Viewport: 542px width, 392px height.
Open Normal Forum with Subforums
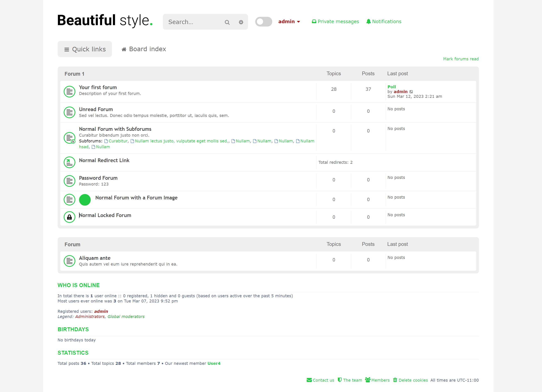[x=115, y=129]
